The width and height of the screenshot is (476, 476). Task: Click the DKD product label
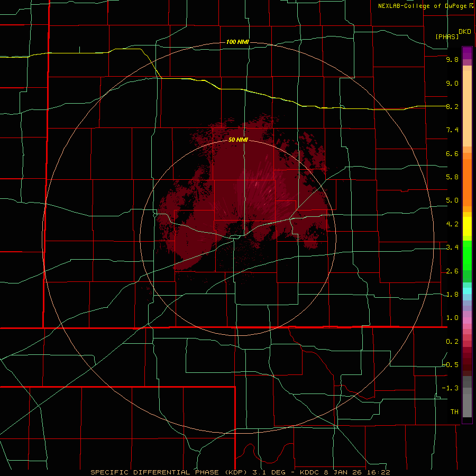[x=465, y=32]
